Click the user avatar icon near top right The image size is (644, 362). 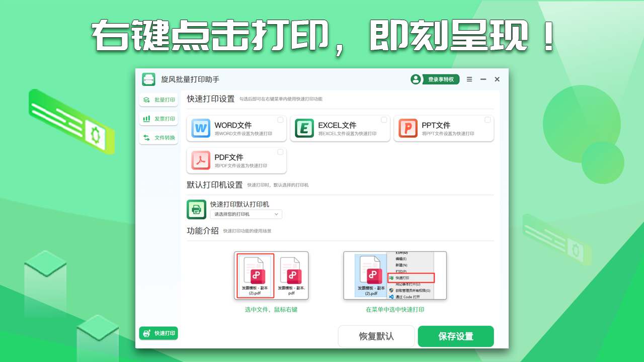click(416, 79)
